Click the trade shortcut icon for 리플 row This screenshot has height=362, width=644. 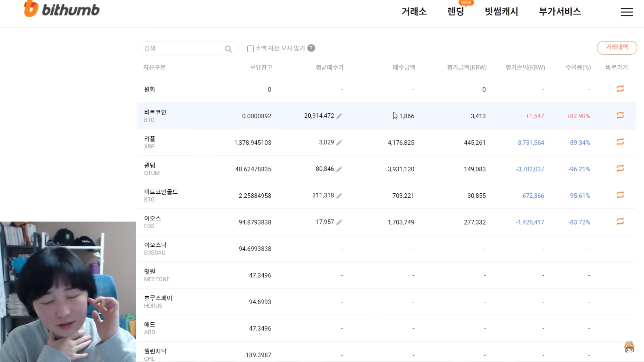pos(620,142)
